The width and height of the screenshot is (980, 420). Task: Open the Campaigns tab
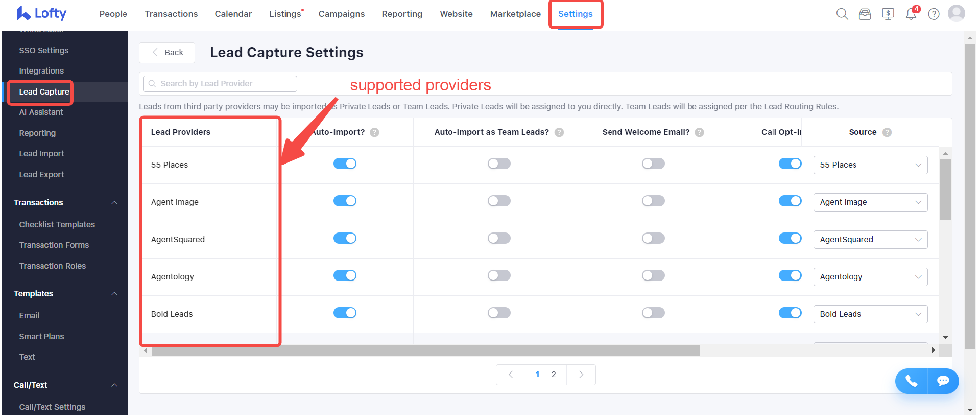point(342,14)
